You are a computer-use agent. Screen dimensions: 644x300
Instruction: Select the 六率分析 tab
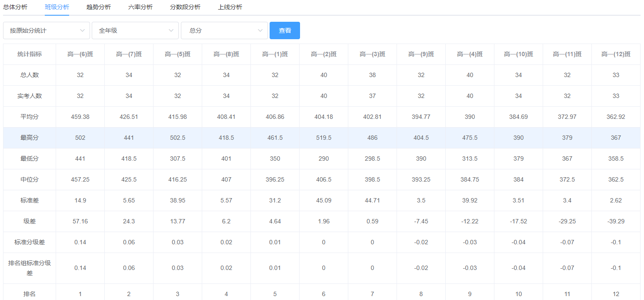click(x=140, y=7)
